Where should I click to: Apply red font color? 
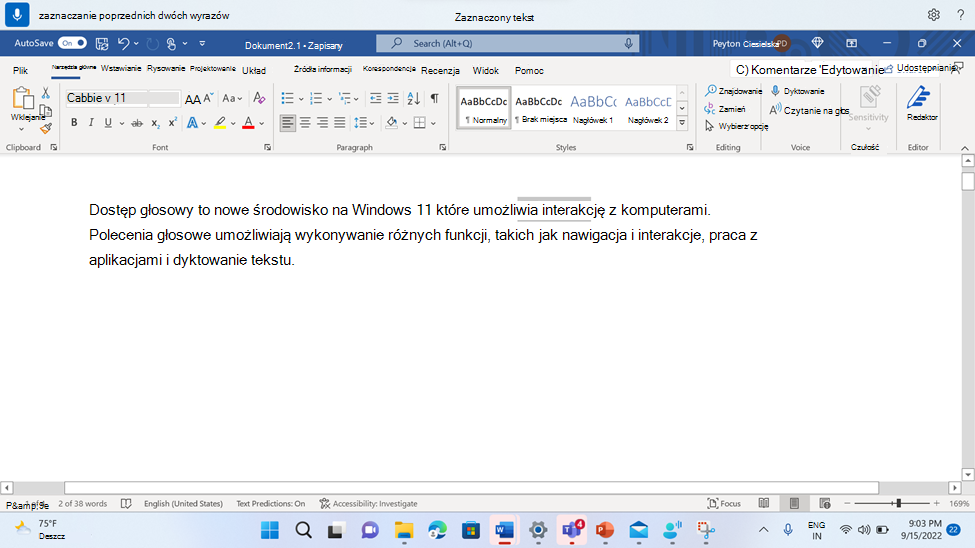click(x=248, y=123)
